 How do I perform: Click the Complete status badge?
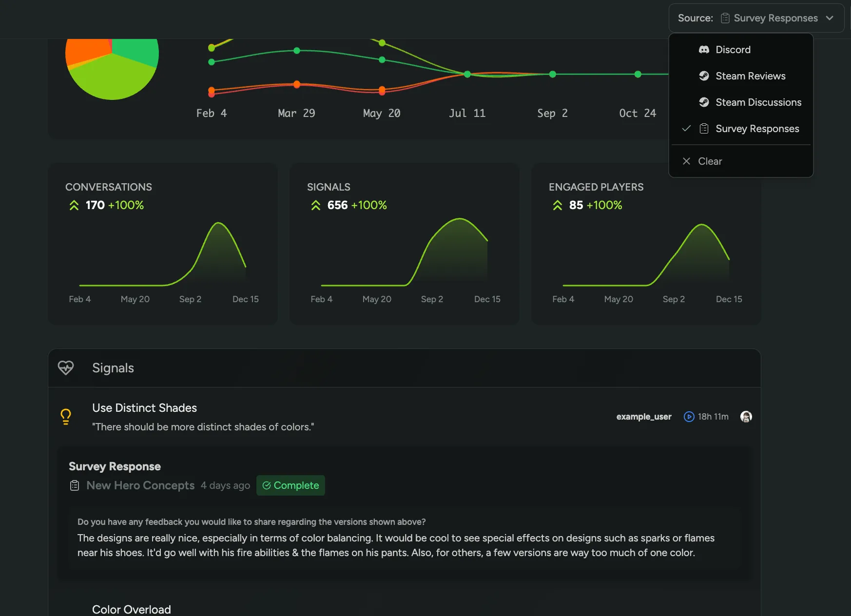click(x=290, y=485)
